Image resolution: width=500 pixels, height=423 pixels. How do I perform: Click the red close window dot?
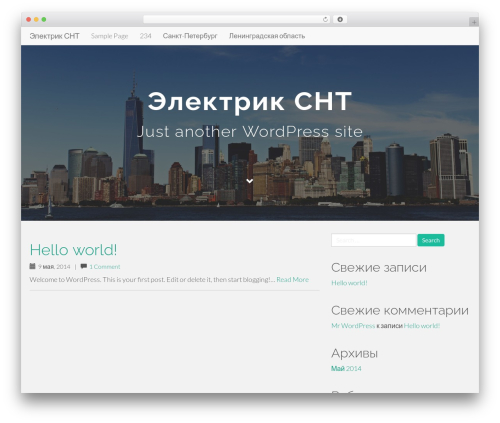tap(29, 20)
